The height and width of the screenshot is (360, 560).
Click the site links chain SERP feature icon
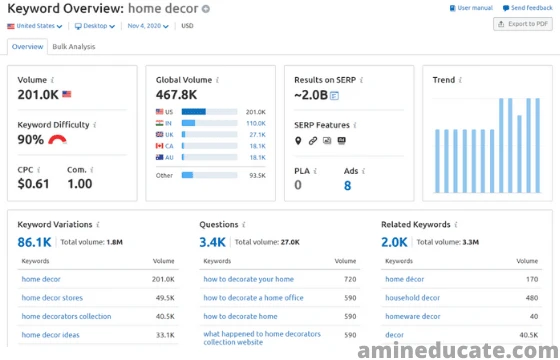(313, 141)
